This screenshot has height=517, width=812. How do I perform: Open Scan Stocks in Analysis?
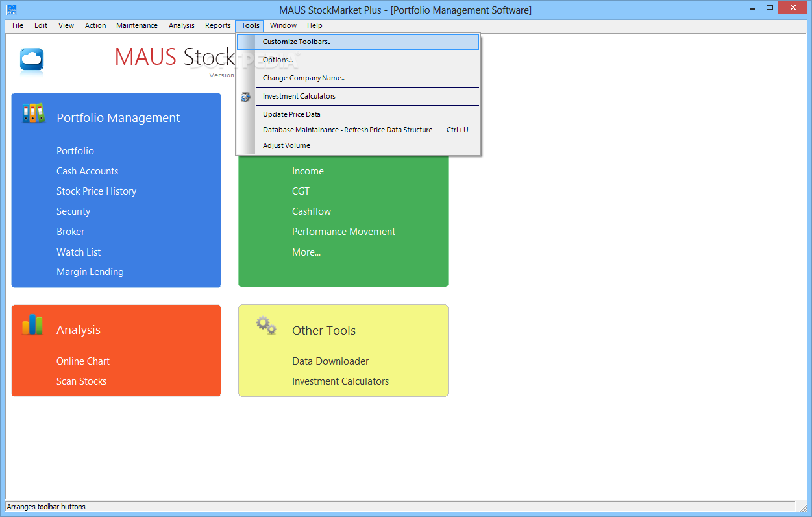pyautogui.click(x=81, y=381)
